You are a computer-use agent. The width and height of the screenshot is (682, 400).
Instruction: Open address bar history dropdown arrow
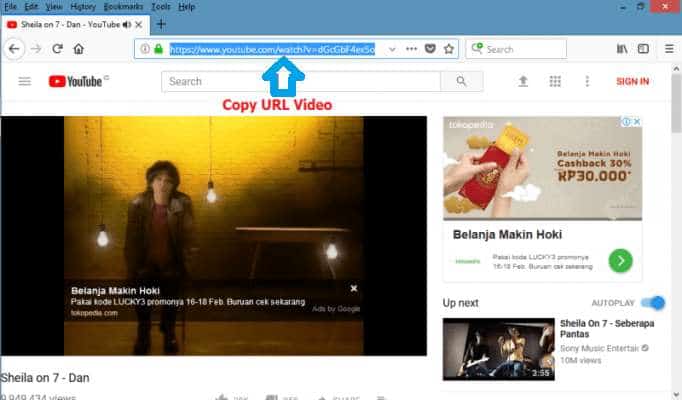tap(392, 49)
